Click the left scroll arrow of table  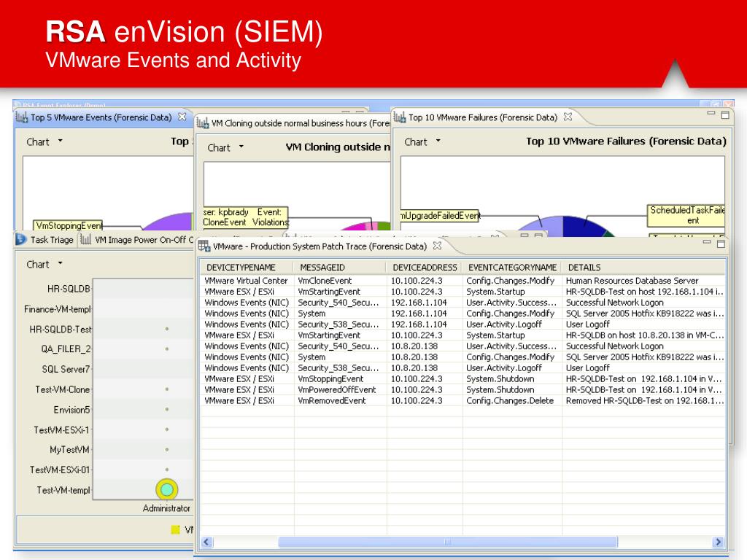206,542
